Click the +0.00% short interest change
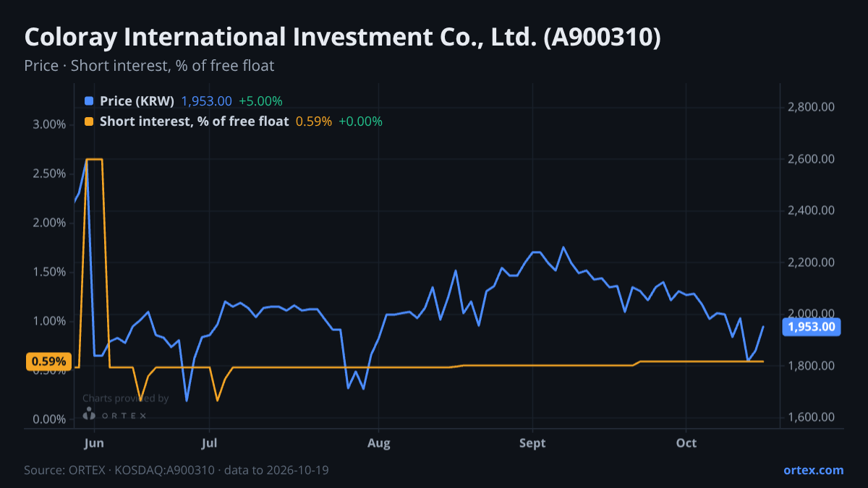The width and height of the screenshot is (868, 488). pyautogui.click(x=360, y=121)
